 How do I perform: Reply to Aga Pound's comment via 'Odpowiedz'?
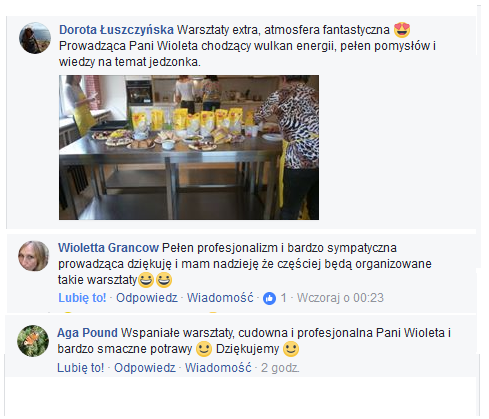pyautogui.click(x=145, y=368)
